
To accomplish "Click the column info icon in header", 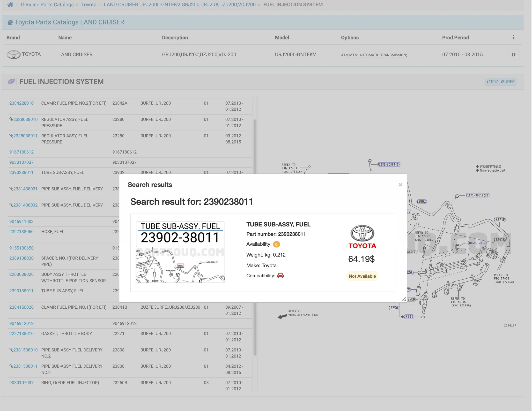I will pos(513,38).
